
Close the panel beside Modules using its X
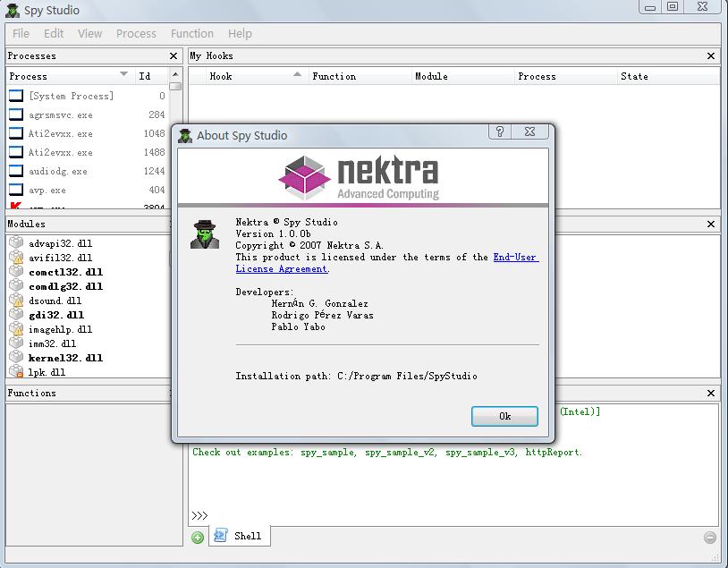tap(711, 224)
